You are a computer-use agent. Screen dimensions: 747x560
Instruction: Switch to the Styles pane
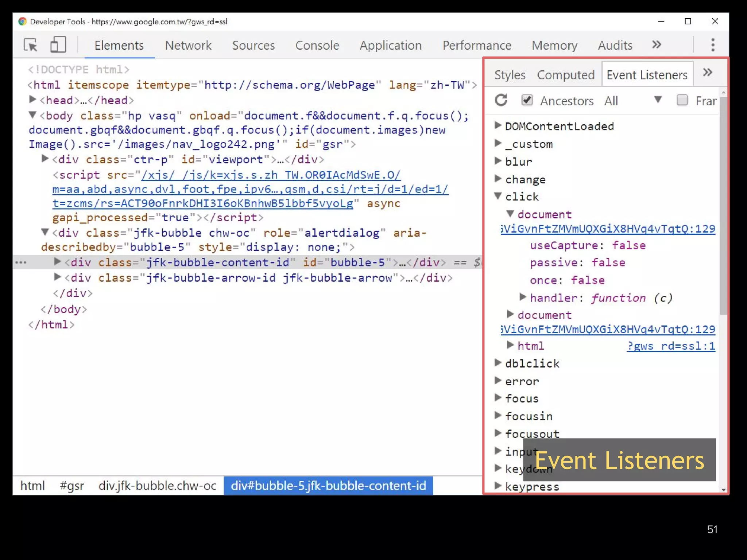(510, 75)
